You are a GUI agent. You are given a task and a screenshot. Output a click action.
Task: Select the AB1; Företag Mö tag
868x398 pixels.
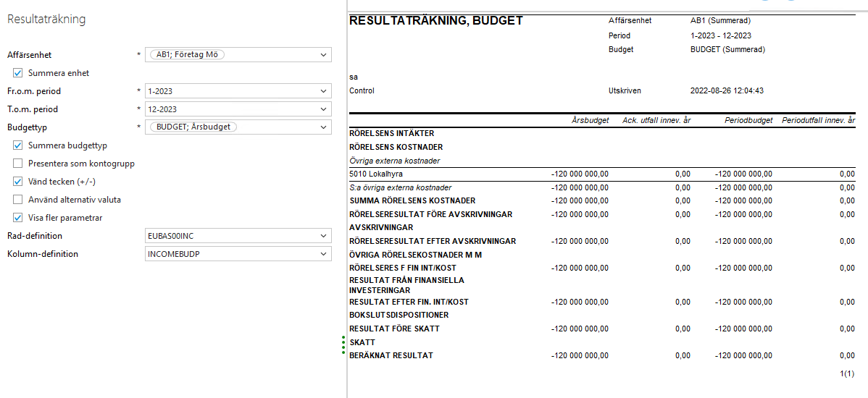[191, 55]
